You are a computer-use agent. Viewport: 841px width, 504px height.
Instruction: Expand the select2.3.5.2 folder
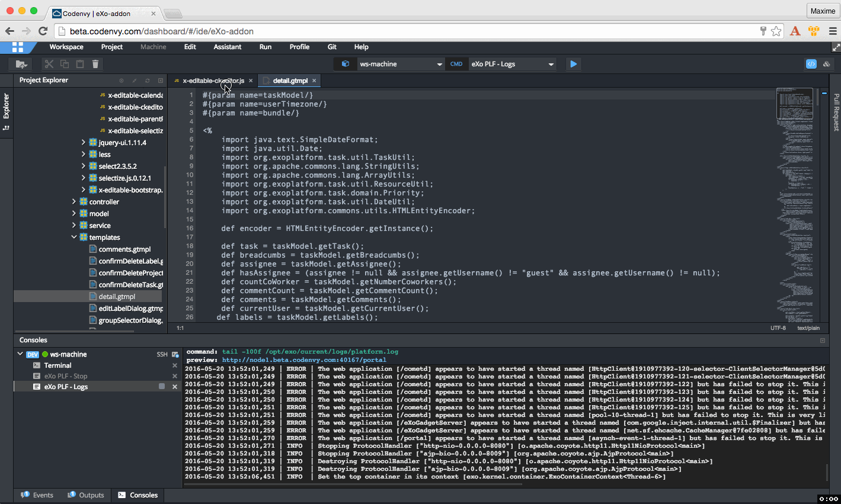coord(84,166)
